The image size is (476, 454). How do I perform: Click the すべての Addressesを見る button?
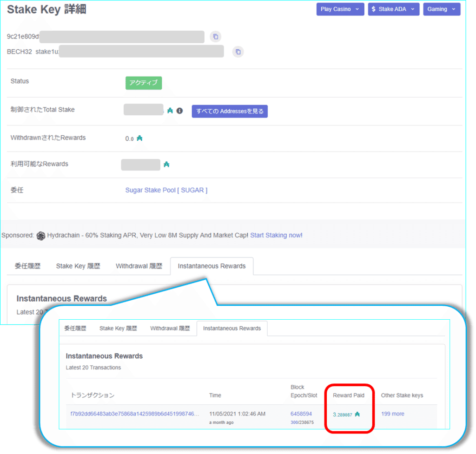point(230,112)
